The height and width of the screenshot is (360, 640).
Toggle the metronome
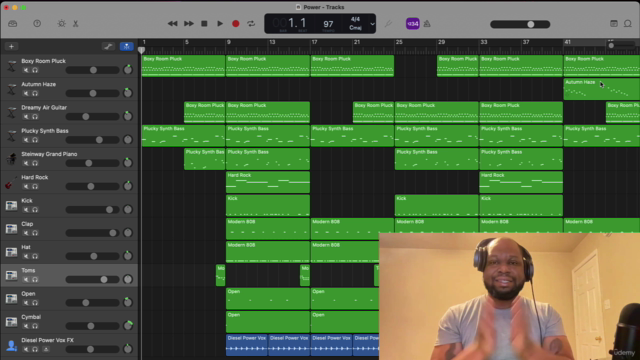[x=427, y=24]
